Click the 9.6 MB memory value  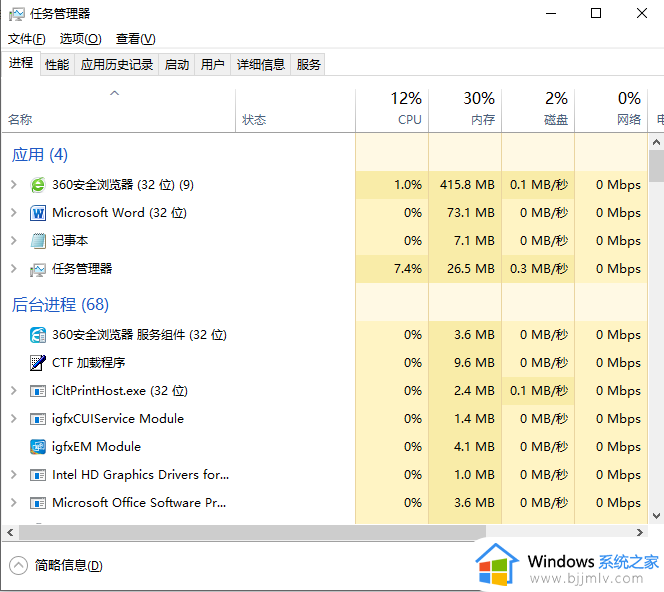point(474,362)
